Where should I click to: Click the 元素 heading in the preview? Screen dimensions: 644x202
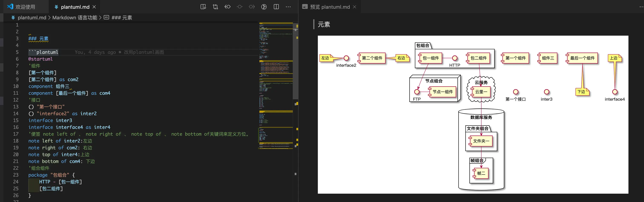(324, 24)
